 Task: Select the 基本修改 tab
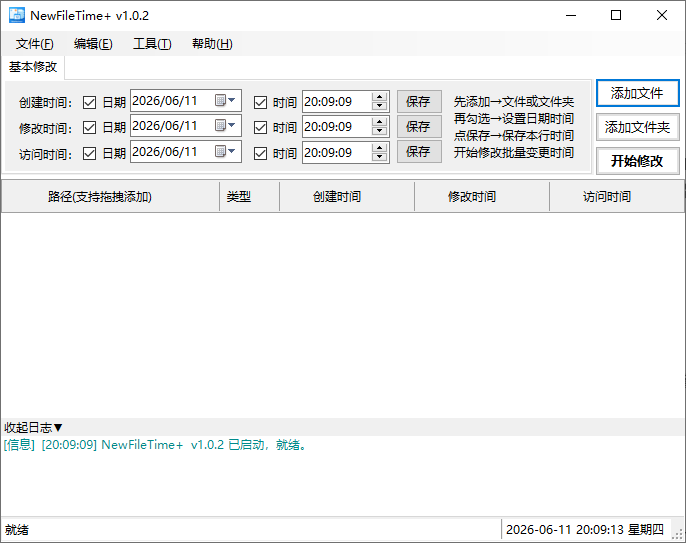click(x=33, y=67)
